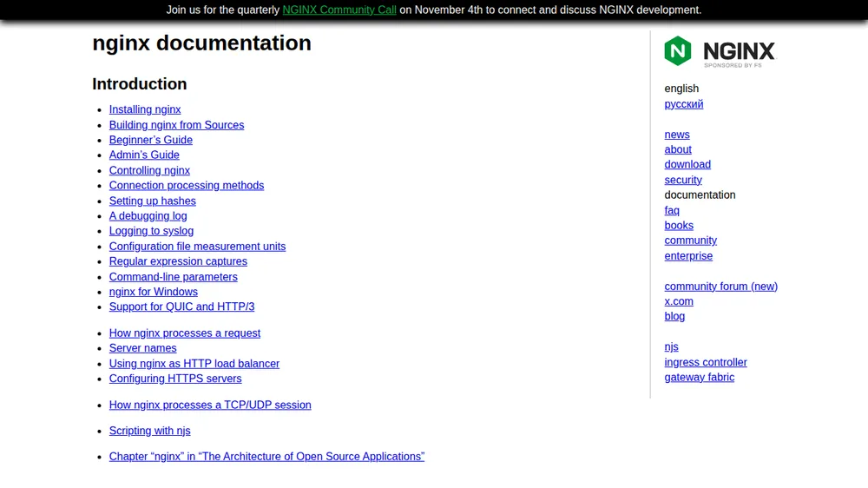
Task: Open Installing nginx page
Action: 145,109
